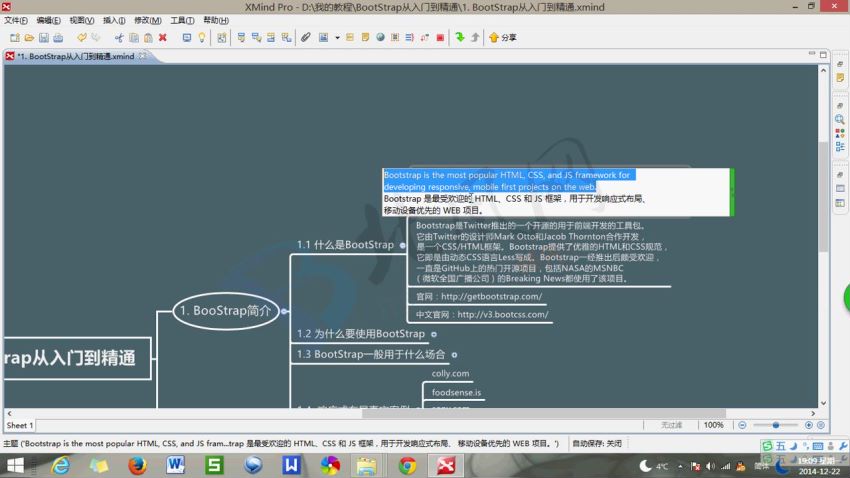Print the mind map
Screen dimensions: 850x478
[58, 37]
